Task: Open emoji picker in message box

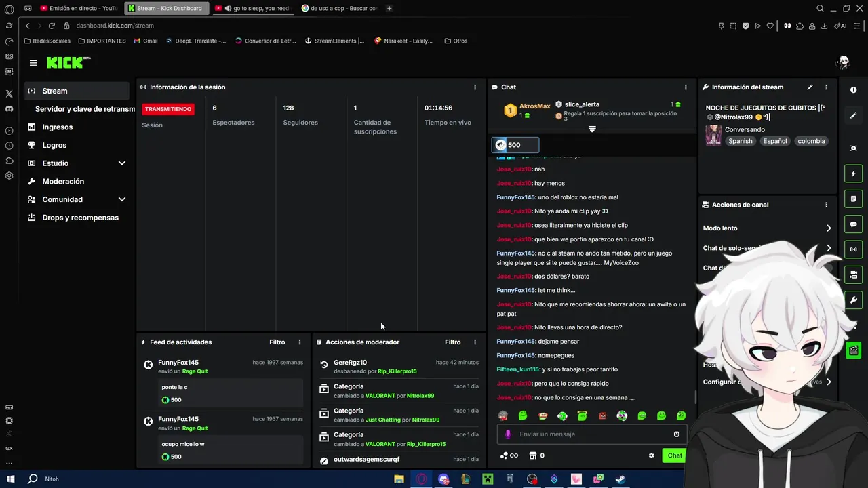Action: click(677, 434)
